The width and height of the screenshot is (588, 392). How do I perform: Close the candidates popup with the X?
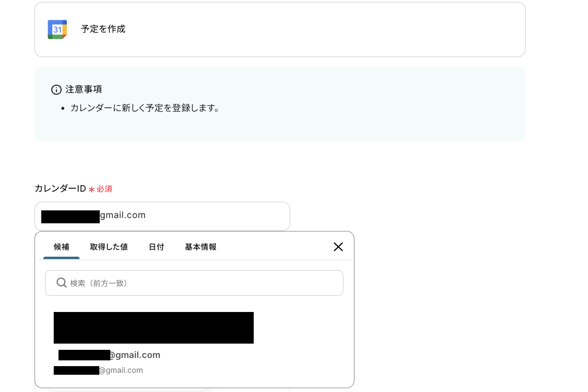(x=338, y=247)
